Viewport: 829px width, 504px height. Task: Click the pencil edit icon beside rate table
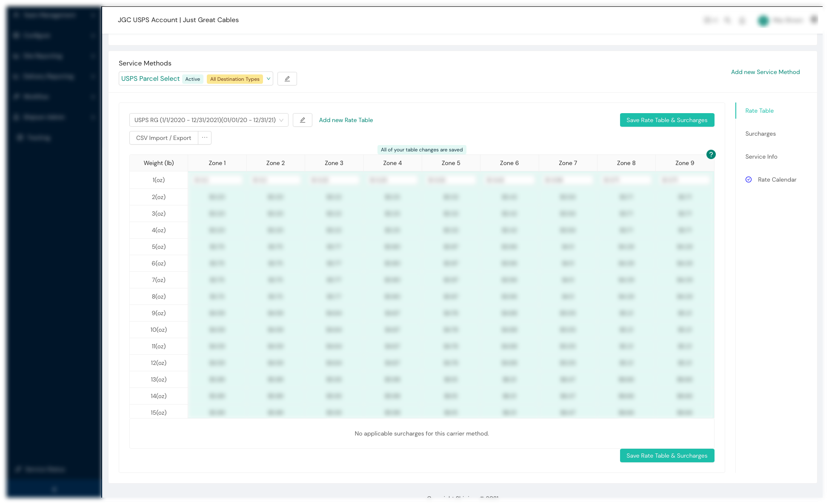(x=303, y=120)
